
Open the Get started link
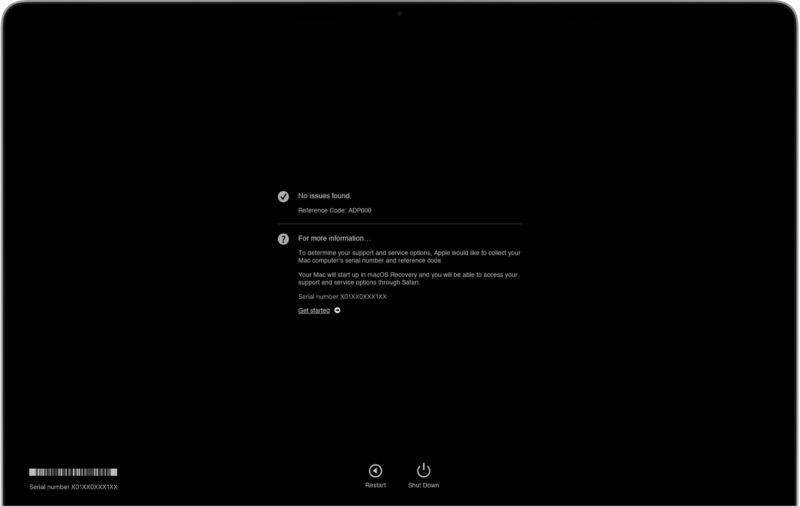[314, 311]
